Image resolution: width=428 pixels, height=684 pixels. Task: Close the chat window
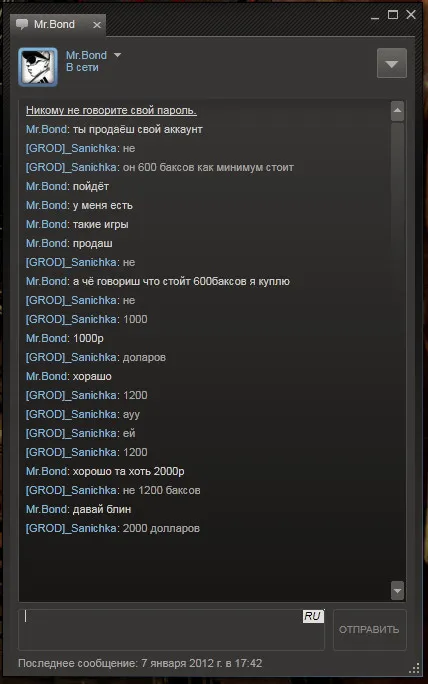411,15
